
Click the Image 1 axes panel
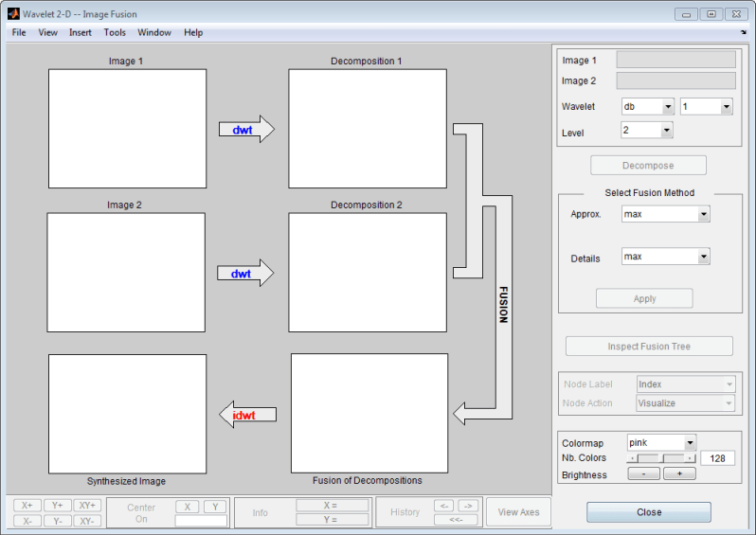(127, 129)
